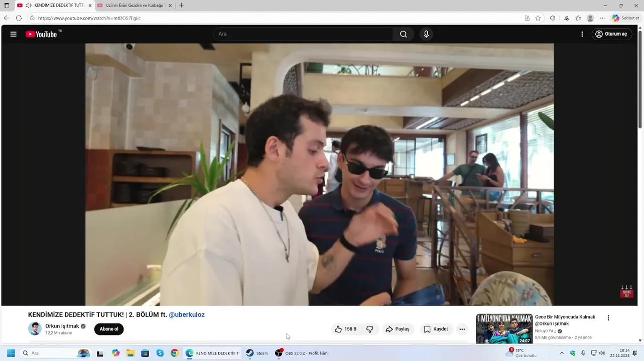Screen dimensions: 644x361
Task: Go to the YouTube home logo
Action: pos(43,34)
